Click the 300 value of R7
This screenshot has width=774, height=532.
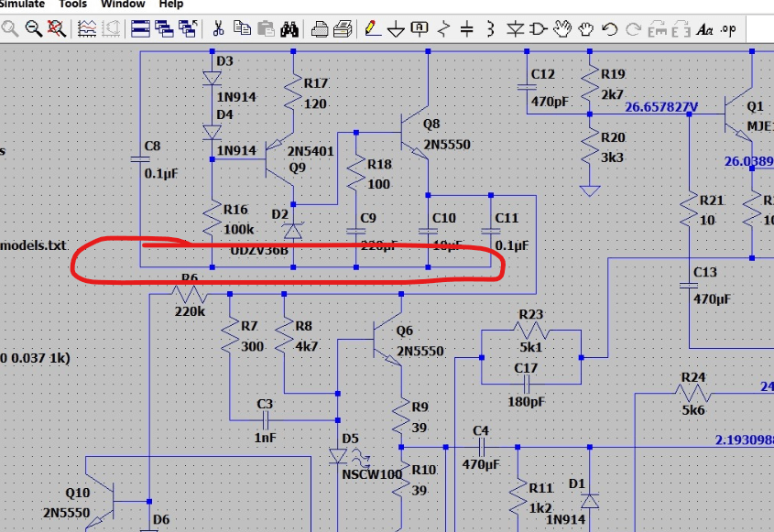(x=252, y=346)
